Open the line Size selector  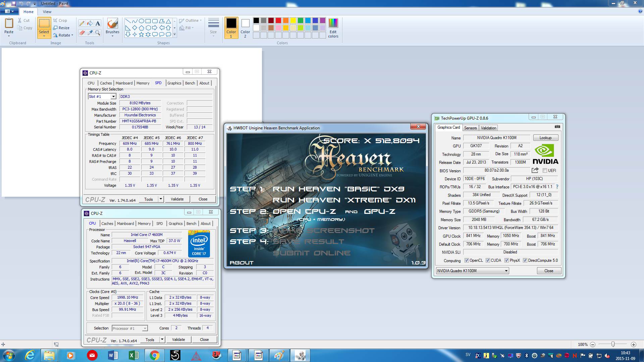pyautogui.click(x=213, y=28)
